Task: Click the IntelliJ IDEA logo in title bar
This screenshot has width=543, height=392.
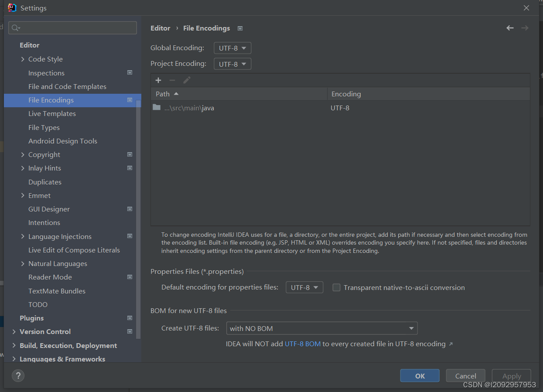Action: [12, 7]
